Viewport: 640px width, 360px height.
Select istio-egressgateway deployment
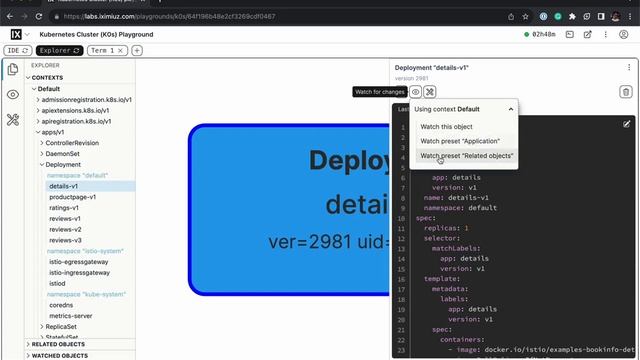(x=79, y=262)
